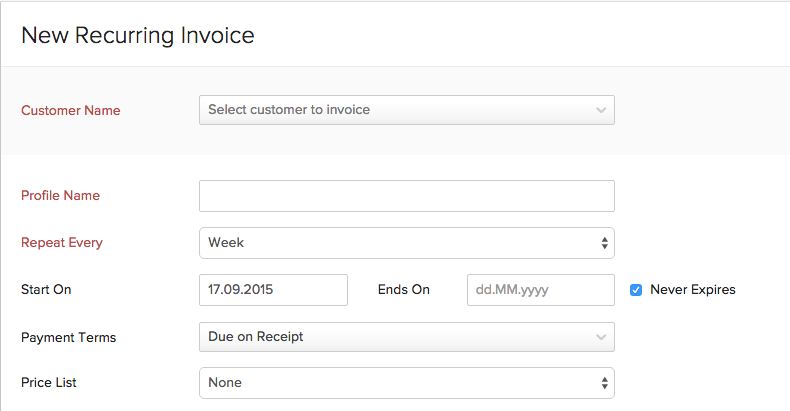This screenshot has width=790, height=411.
Task: Click the Repeat Every label
Action: (61, 243)
